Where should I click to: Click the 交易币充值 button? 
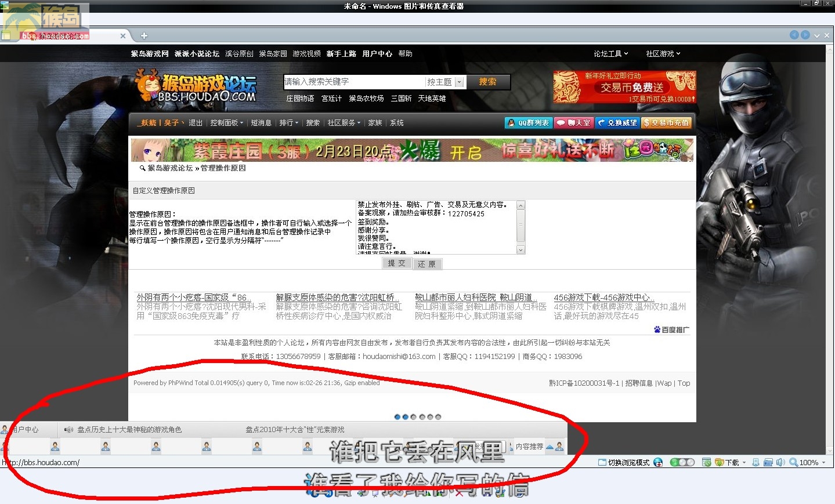[x=666, y=123]
